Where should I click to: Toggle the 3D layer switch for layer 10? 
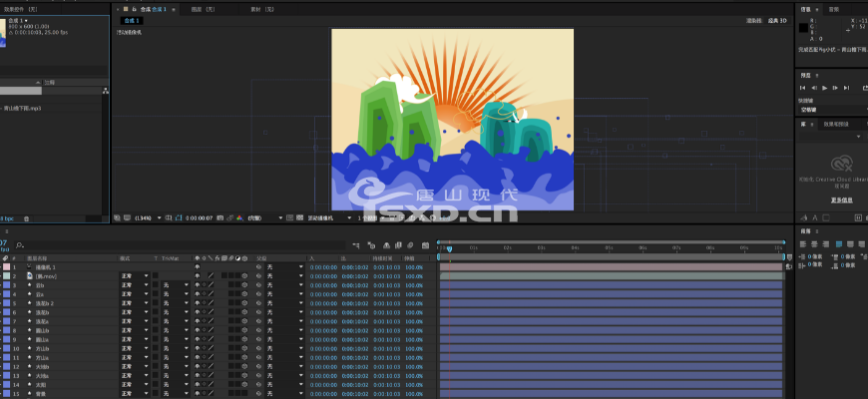[x=244, y=349]
